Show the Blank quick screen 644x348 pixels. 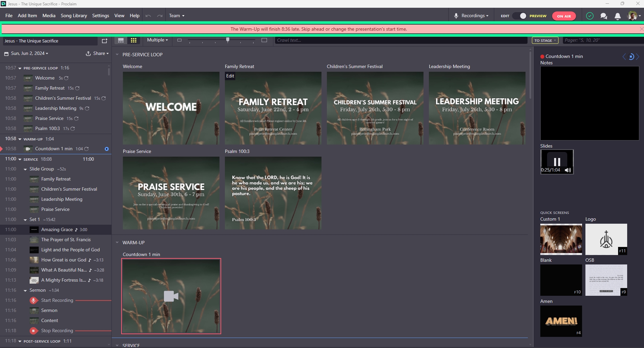click(x=561, y=280)
